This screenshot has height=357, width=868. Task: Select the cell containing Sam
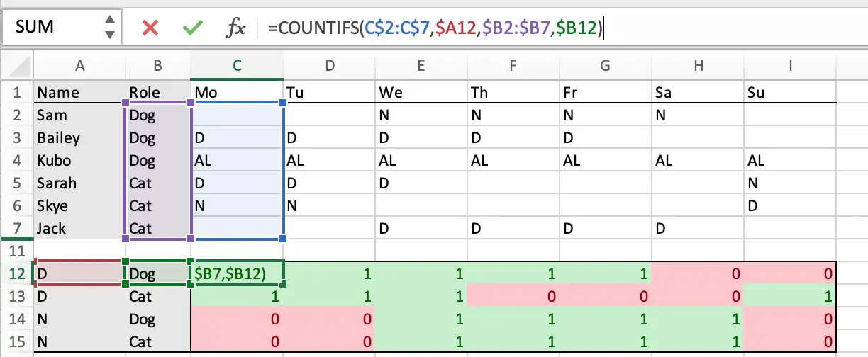pos(79,115)
